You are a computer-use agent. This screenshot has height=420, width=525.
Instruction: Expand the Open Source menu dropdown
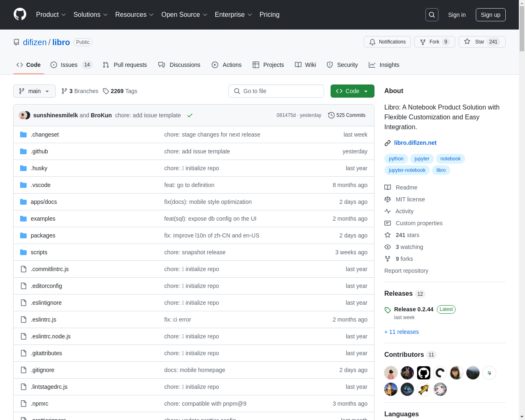(x=185, y=15)
